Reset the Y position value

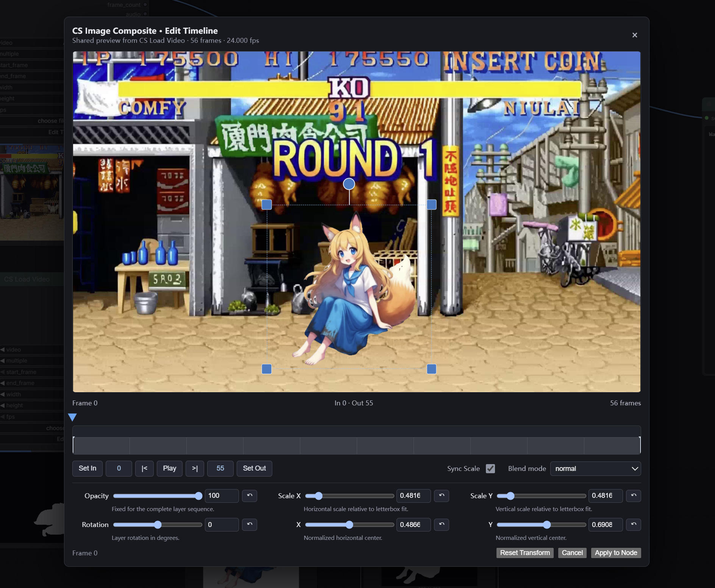click(x=634, y=524)
